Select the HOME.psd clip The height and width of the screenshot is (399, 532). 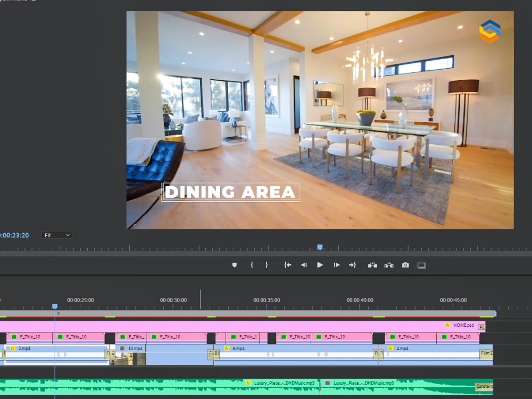[242, 327]
